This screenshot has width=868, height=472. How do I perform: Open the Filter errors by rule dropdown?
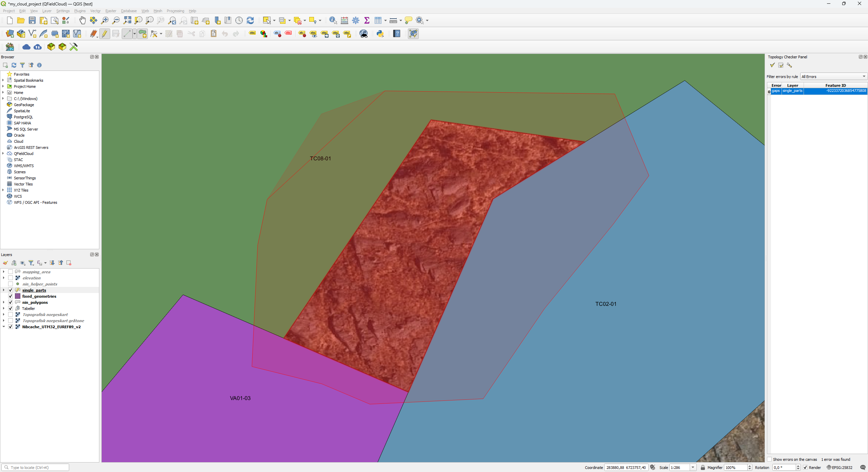click(833, 77)
